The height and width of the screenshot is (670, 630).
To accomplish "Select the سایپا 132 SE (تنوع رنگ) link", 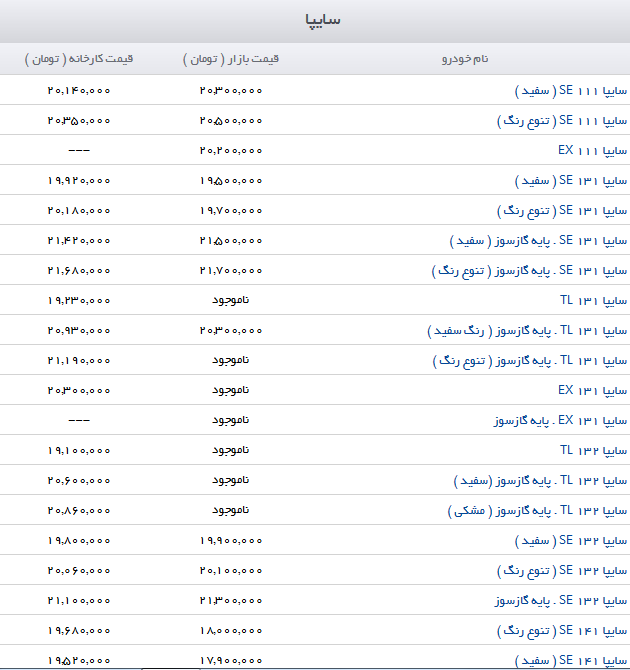I will (x=562, y=570).
